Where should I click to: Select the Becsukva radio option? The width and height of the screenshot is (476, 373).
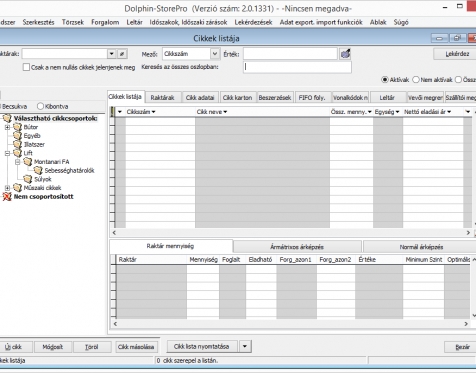14,106
